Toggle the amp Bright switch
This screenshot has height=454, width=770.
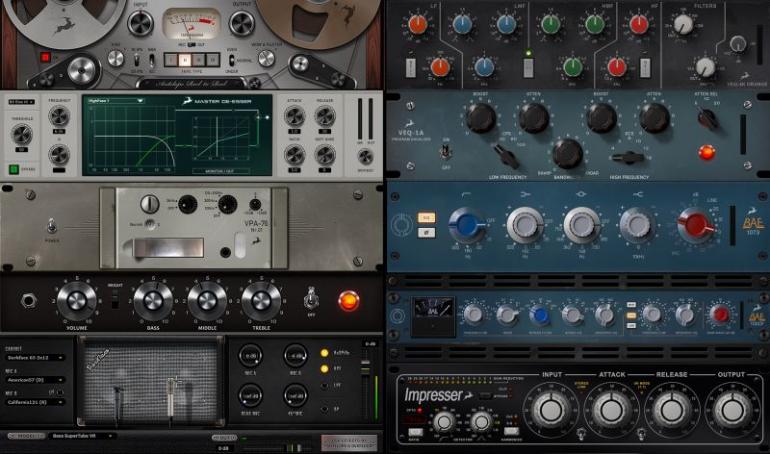pos(115,298)
